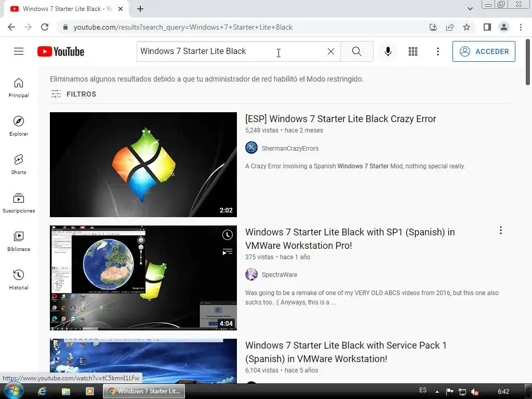The image size is (532, 399).
Task: Close the Windows 7 Starter Lite Black tab
Action: (121, 9)
